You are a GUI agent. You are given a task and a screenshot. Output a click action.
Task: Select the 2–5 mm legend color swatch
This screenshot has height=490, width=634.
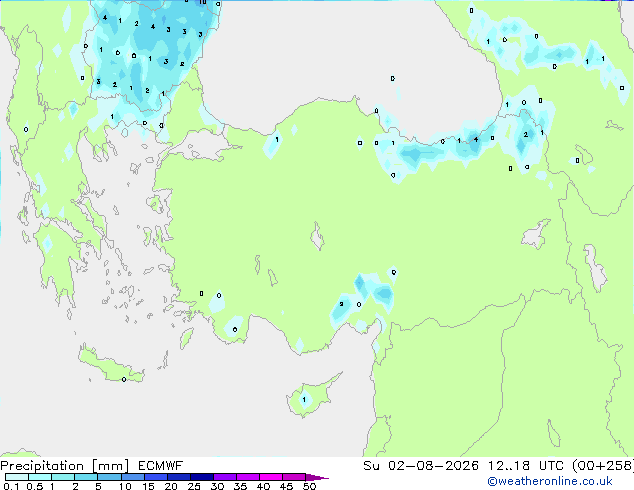(x=86, y=477)
